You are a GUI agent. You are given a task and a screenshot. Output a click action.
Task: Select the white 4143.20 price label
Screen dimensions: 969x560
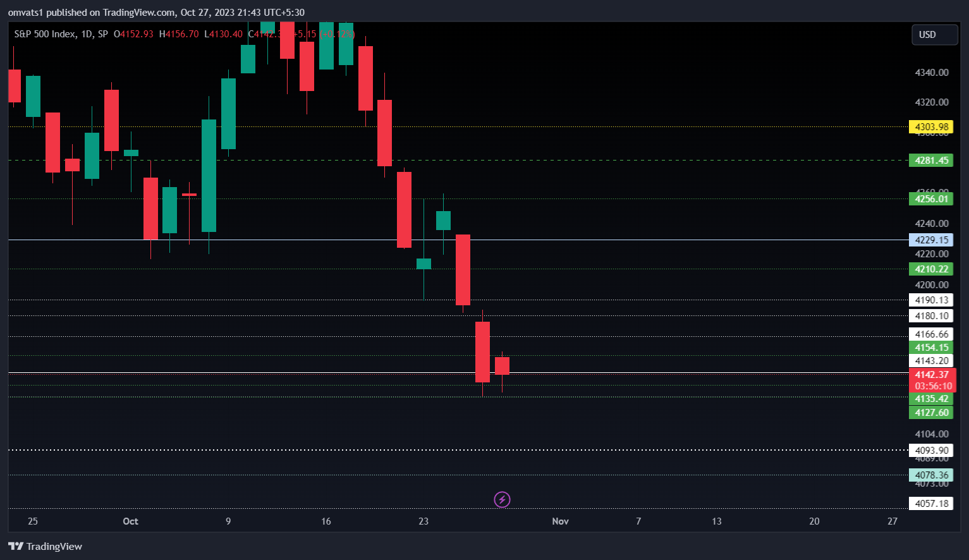pos(930,361)
